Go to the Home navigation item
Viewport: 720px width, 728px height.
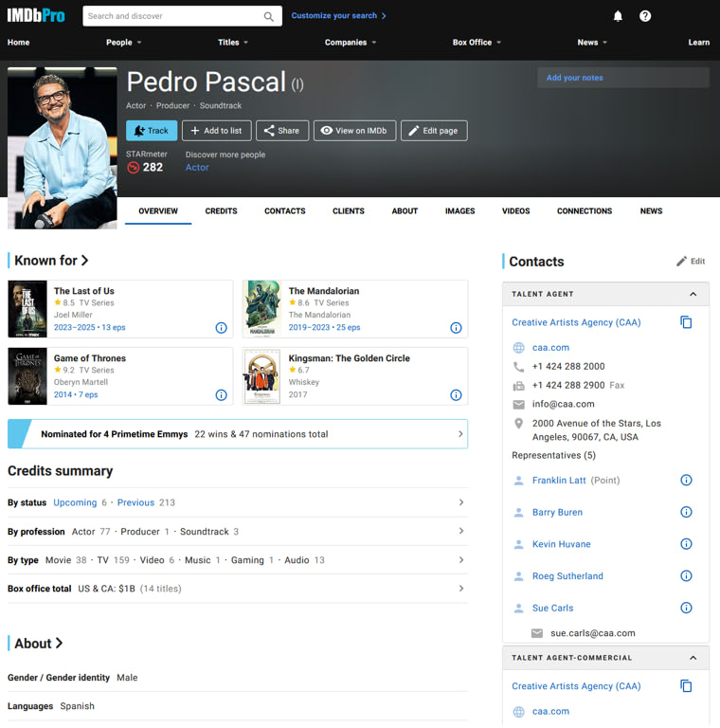tap(19, 43)
